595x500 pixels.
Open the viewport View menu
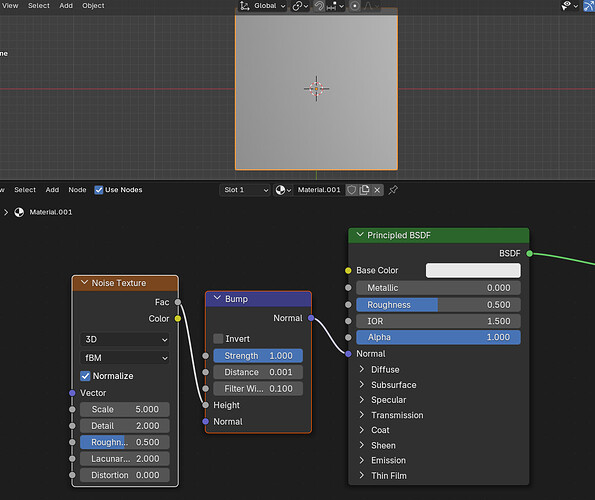coord(10,6)
